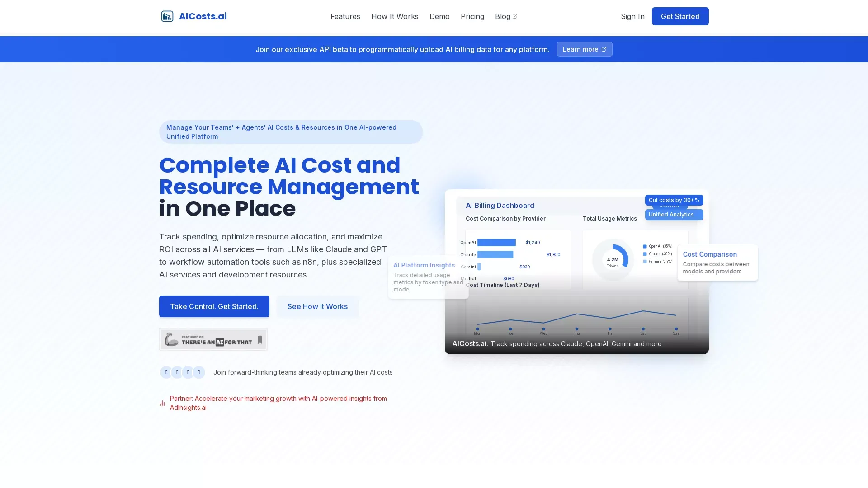Click the Get Started header button
This screenshot has width=868, height=488.
[680, 16]
